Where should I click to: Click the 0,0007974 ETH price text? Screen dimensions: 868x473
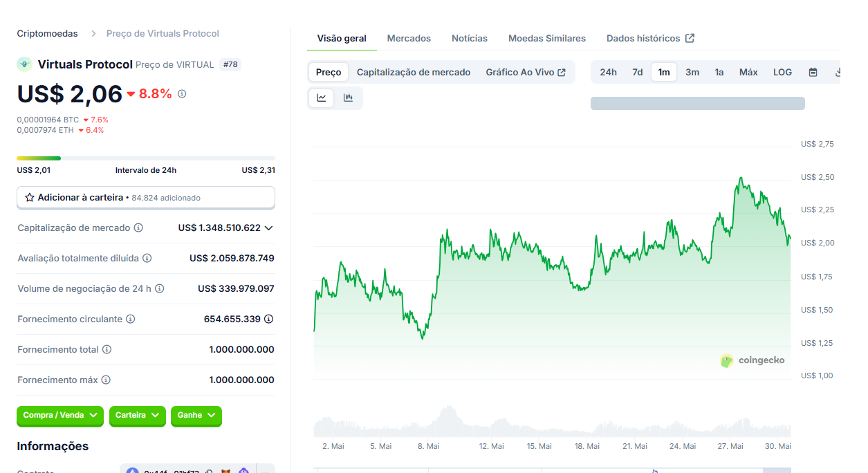coord(46,130)
